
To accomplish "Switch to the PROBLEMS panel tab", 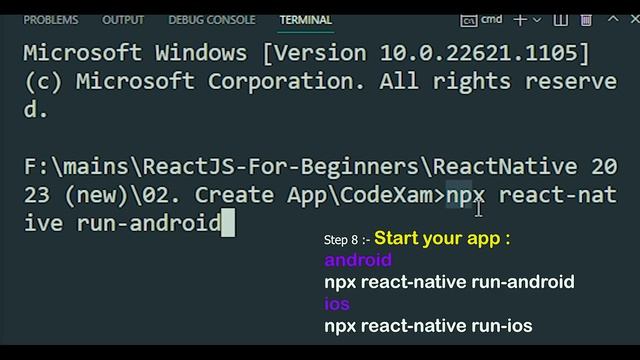I will point(51,20).
